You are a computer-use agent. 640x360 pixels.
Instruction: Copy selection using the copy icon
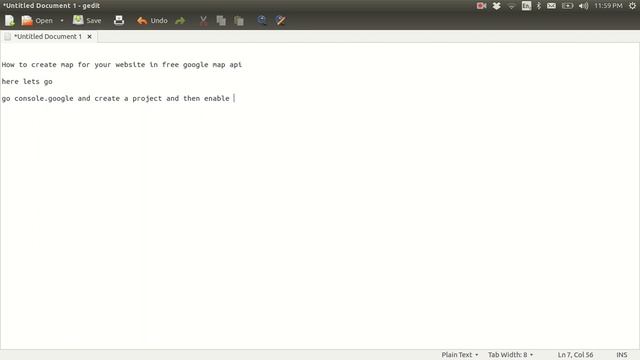pyautogui.click(x=221, y=20)
